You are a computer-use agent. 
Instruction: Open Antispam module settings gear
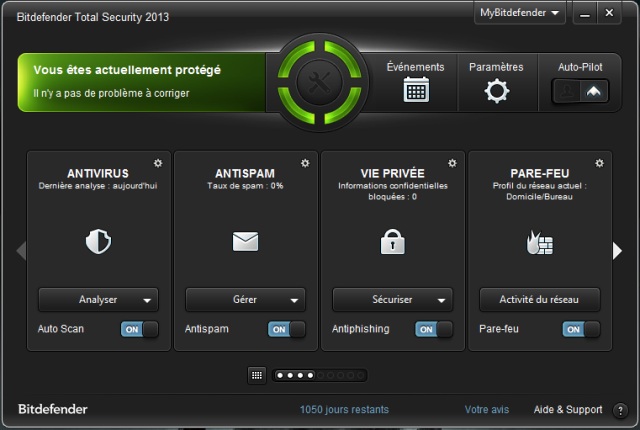(x=305, y=163)
